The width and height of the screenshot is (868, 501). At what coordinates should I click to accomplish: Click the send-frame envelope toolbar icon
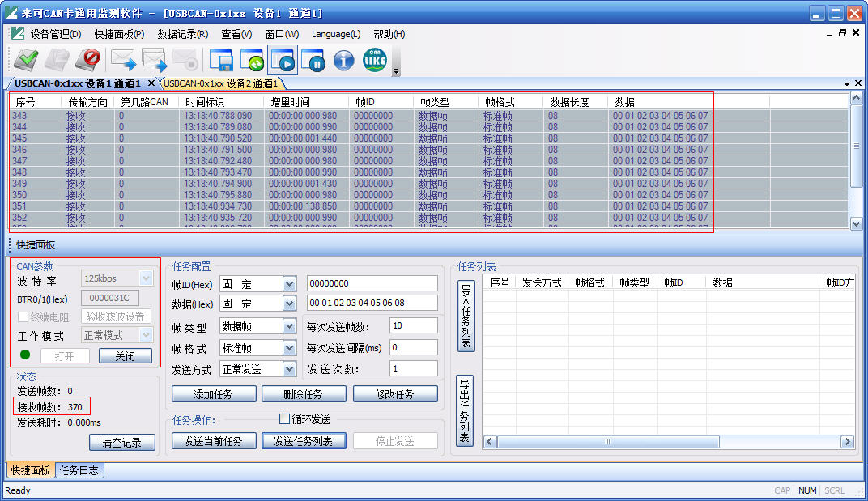coord(121,60)
